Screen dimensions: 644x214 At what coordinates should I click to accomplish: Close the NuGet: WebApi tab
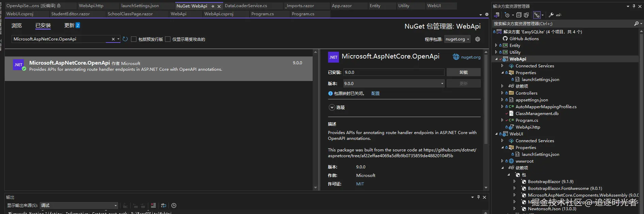(219, 6)
